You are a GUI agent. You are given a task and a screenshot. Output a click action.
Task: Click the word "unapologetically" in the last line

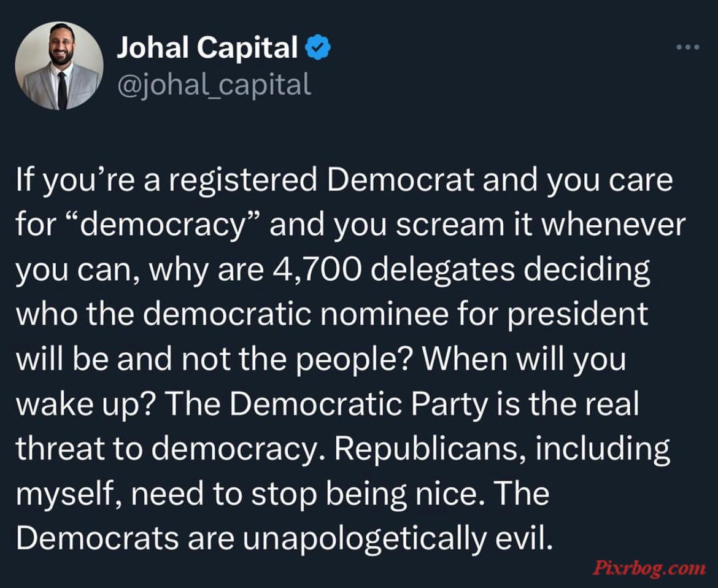(363, 538)
